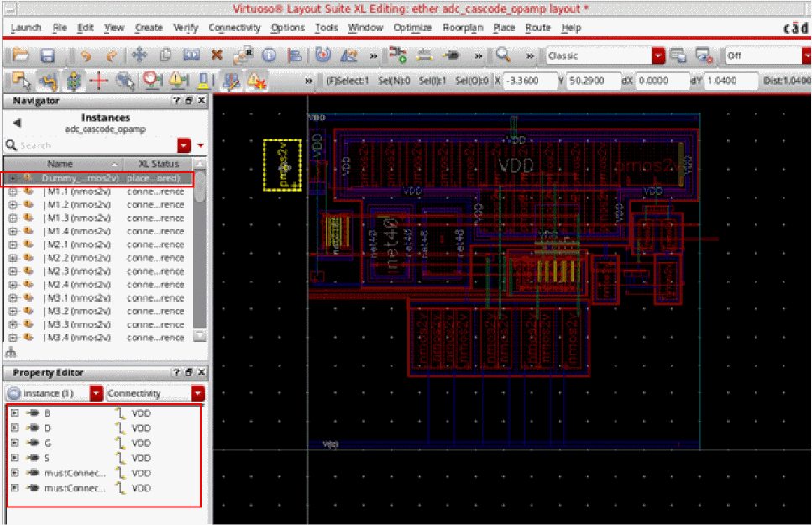Click the Save floppy disk icon
812x525 pixels.
48,55
